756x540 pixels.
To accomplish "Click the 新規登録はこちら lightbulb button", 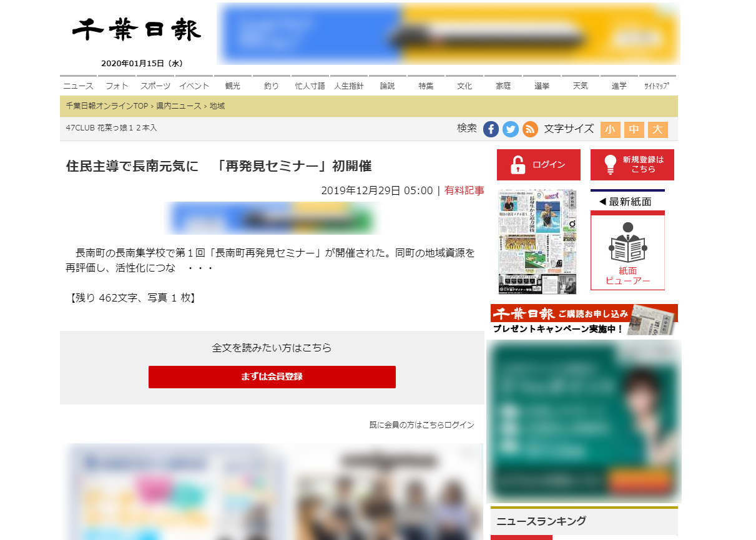I will click(632, 165).
